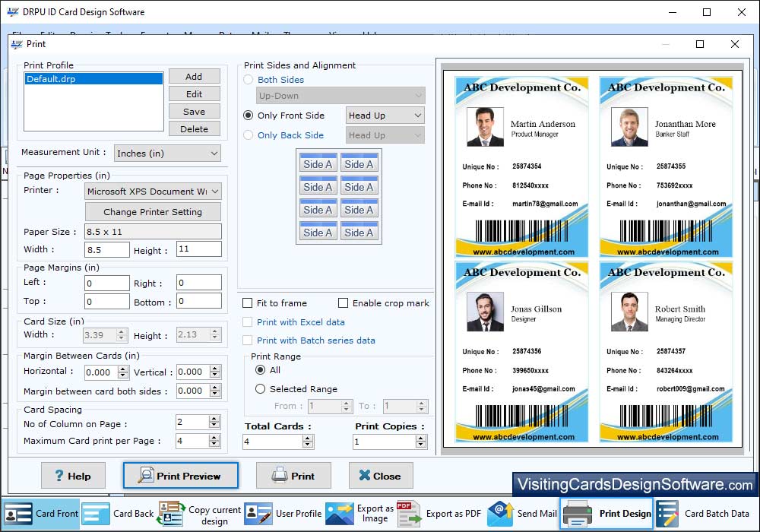760x532 pixels.
Task: Click the Right page margin field
Action: (x=198, y=283)
